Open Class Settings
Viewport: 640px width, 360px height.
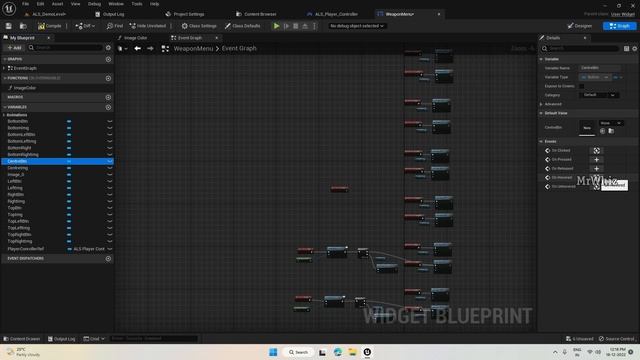(199, 26)
